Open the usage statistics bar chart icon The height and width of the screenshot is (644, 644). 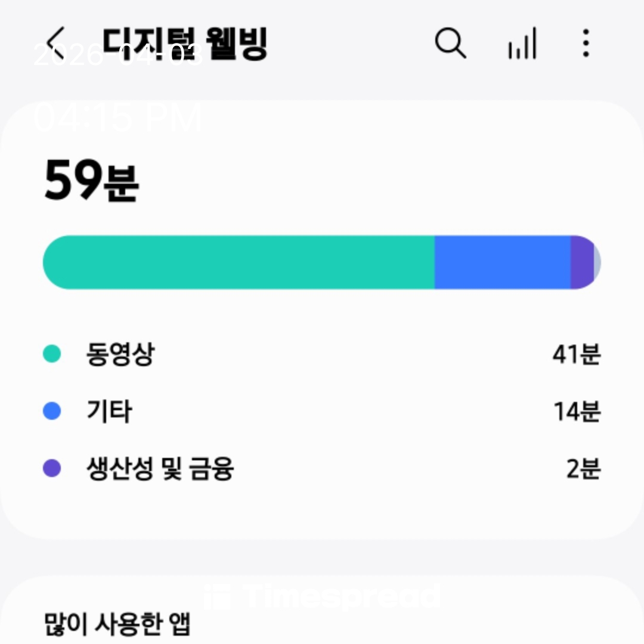(522, 44)
